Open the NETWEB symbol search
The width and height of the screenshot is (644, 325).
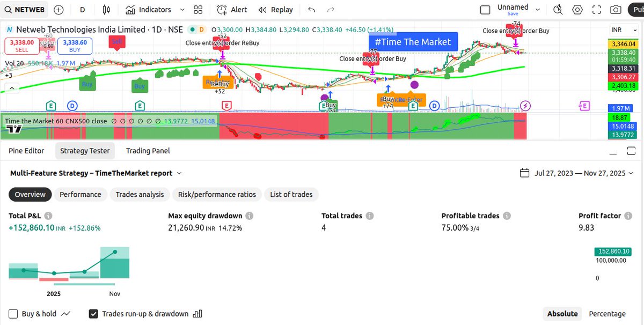(24, 10)
